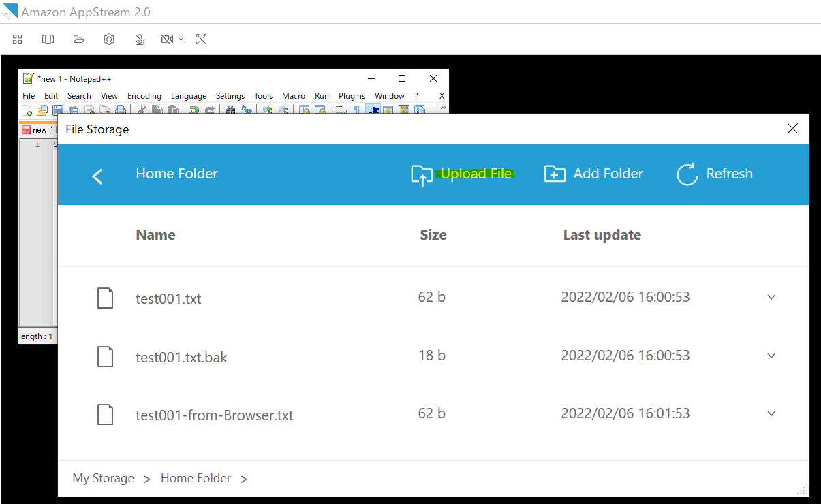Viewport: 821px width, 504px height.
Task: Click the Find binoculars icon in Notepad++
Action: pos(231,110)
